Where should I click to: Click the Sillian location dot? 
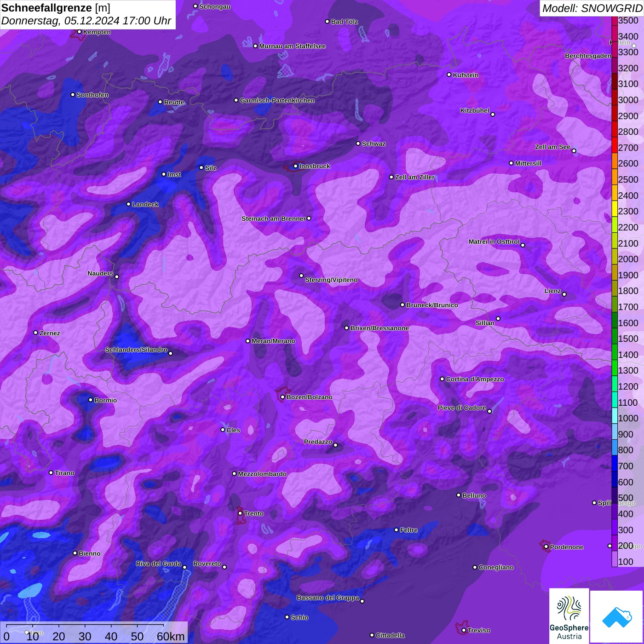(498, 318)
